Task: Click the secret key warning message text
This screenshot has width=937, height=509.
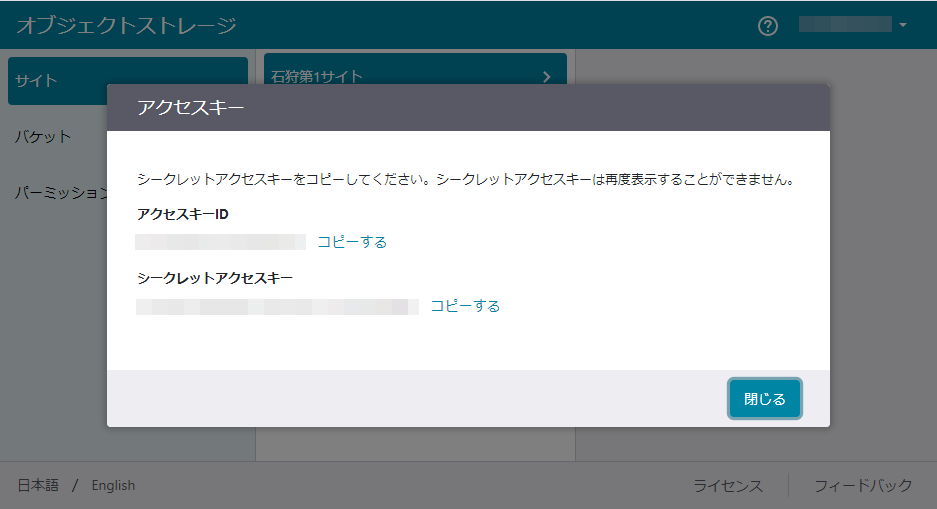Action: (x=465, y=181)
